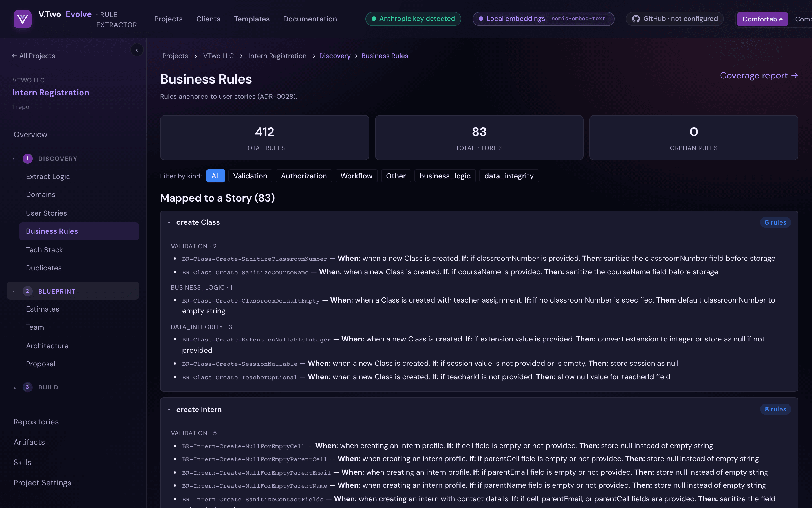
Task: Open the Coverage report link
Action: 759,76
